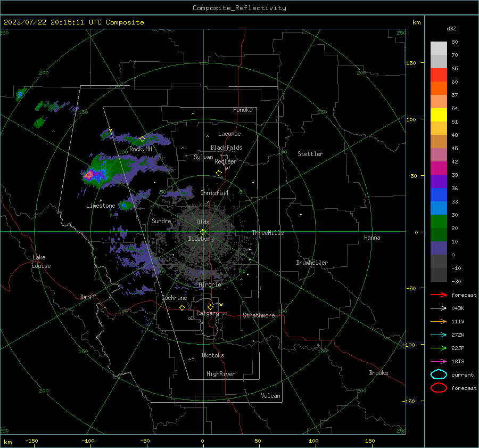
Task: Click the ThreeHills label
Action: click(268, 233)
